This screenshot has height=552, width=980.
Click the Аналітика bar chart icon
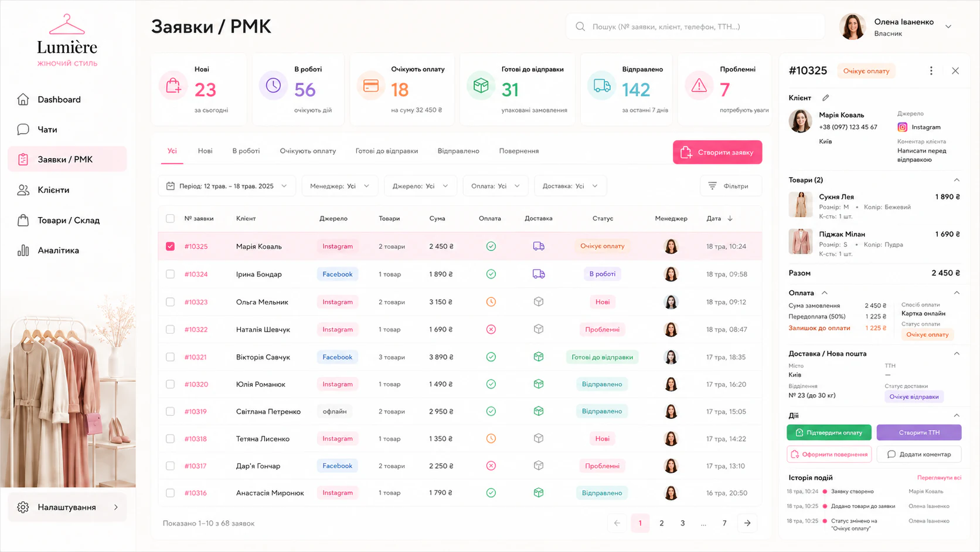click(x=23, y=250)
